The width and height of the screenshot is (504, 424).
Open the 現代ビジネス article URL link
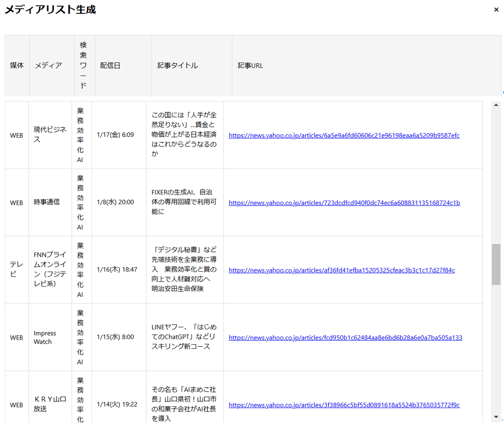tap(344, 135)
